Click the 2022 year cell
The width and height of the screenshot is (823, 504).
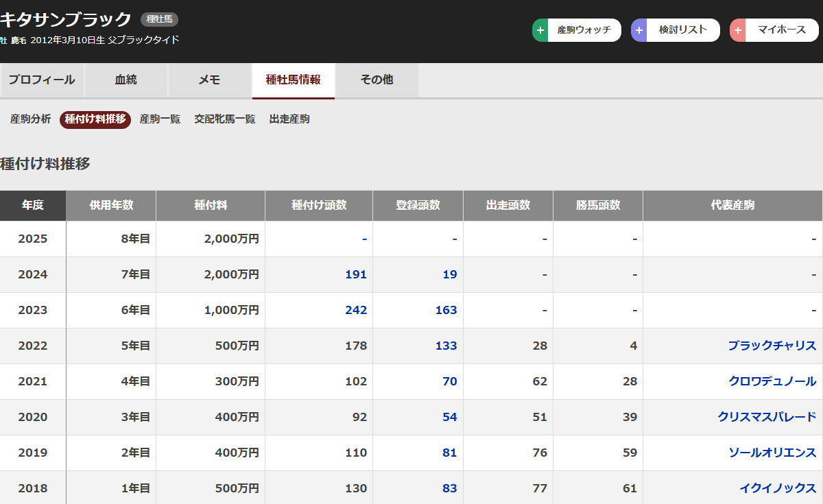point(33,346)
